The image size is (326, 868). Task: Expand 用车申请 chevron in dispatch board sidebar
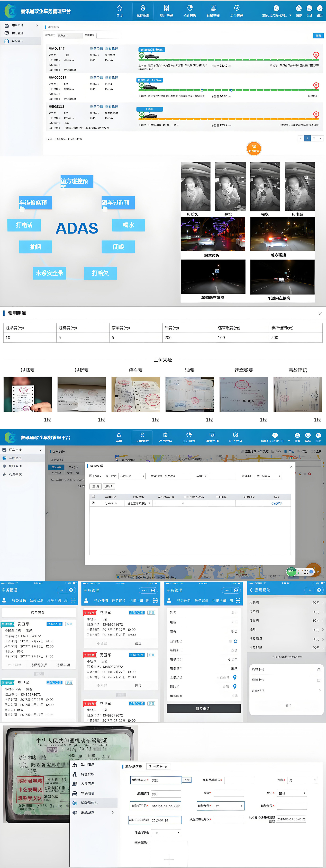[37, 25]
